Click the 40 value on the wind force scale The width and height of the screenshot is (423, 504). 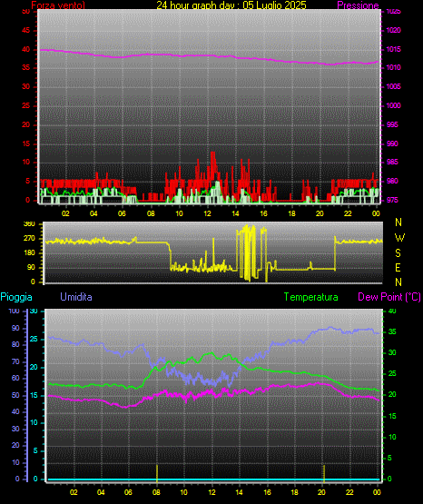tap(25, 49)
